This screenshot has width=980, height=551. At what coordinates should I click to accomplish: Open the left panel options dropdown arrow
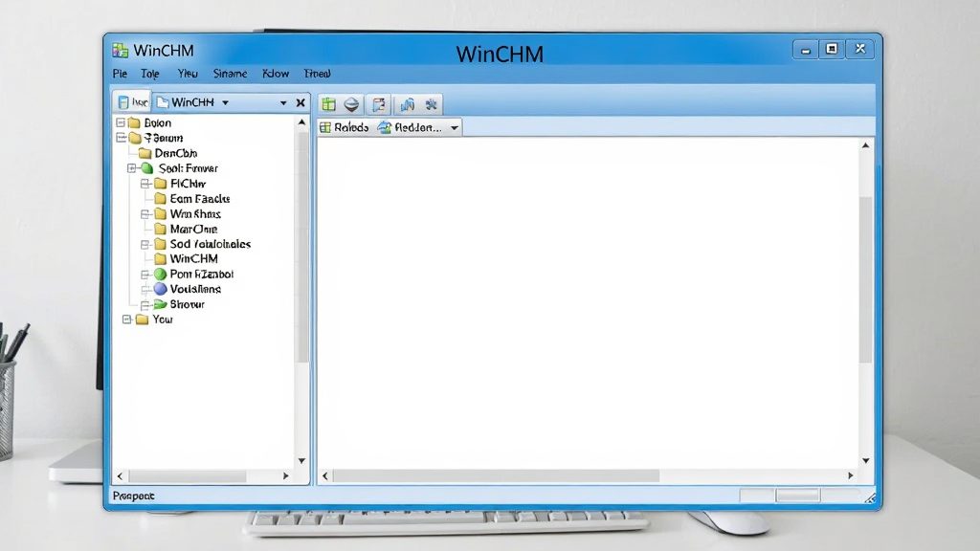point(283,102)
